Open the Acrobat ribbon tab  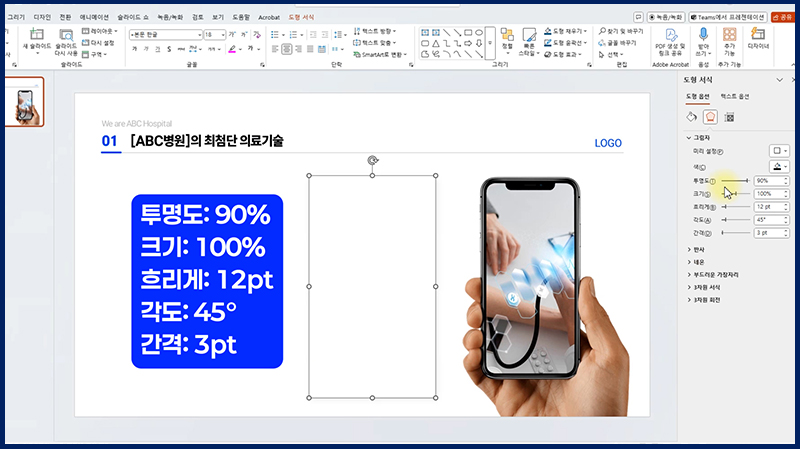click(269, 17)
